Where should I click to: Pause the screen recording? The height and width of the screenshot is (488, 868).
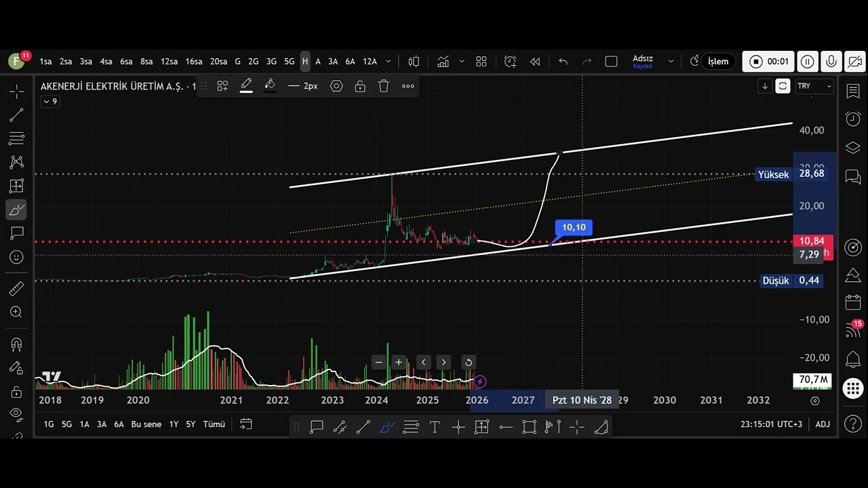pos(808,62)
